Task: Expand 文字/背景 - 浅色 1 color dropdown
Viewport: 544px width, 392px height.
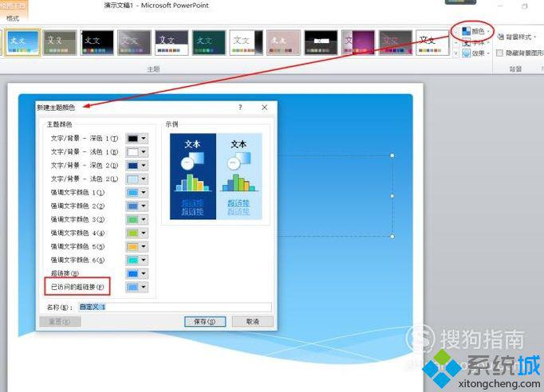Action: click(x=144, y=151)
